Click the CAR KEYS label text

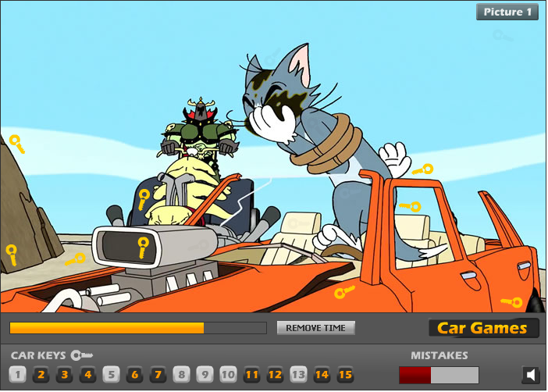[x=38, y=355]
